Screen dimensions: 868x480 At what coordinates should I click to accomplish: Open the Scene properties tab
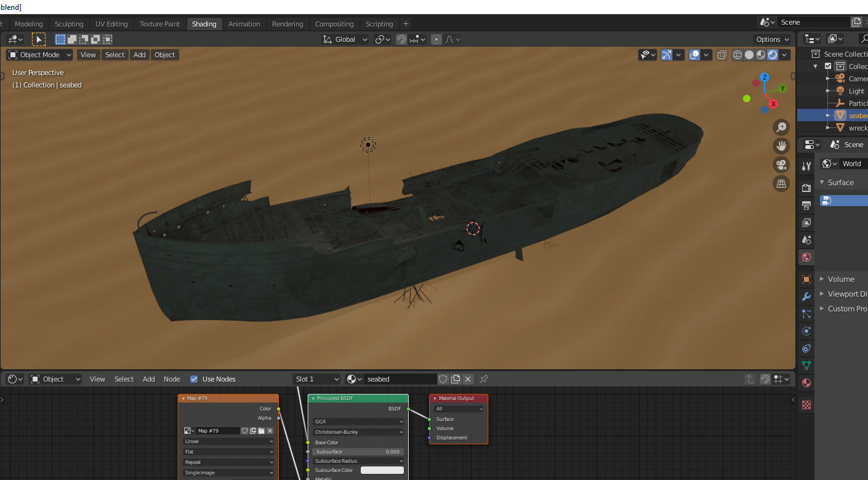pyautogui.click(x=806, y=239)
